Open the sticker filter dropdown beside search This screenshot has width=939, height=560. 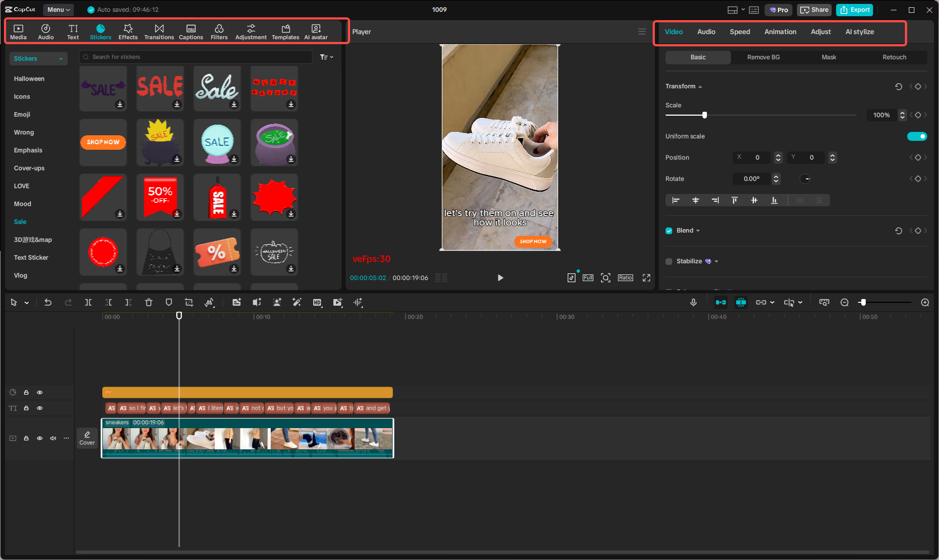327,56
